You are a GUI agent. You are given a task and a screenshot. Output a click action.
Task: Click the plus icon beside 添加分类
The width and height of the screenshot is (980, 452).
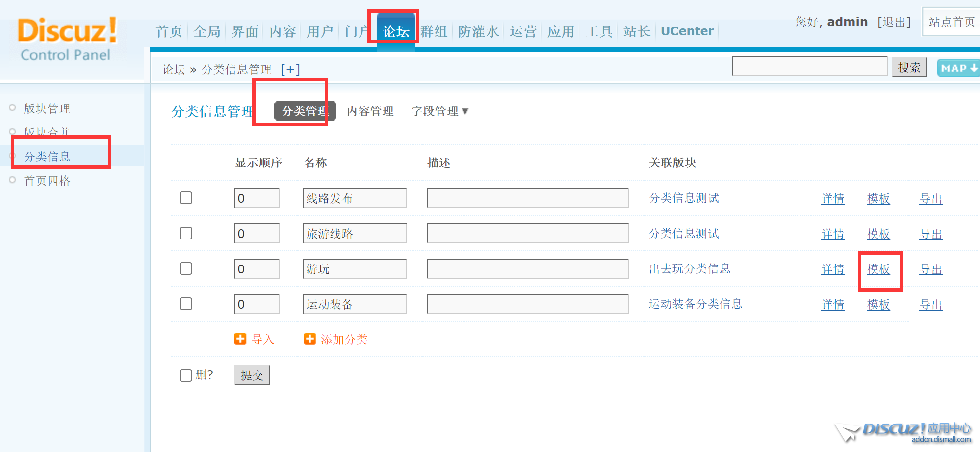(x=310, y=339)
